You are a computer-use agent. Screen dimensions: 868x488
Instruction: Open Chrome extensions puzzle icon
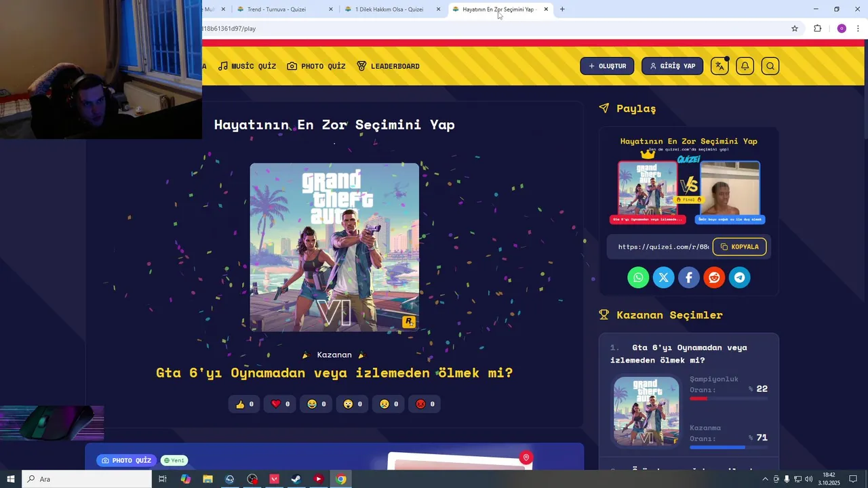(817, 28)
